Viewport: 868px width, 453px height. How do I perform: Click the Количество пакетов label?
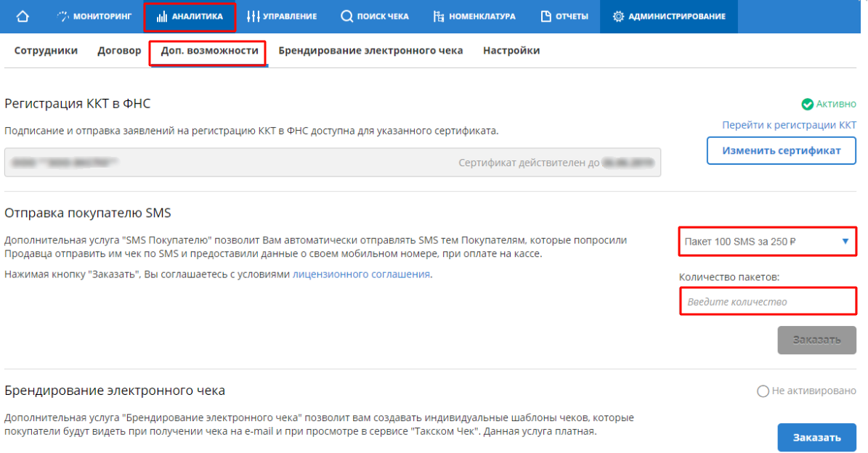coord(729,277)
